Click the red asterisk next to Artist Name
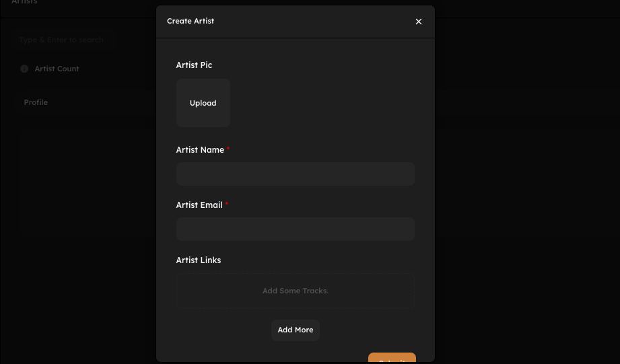 coord(228,149)
